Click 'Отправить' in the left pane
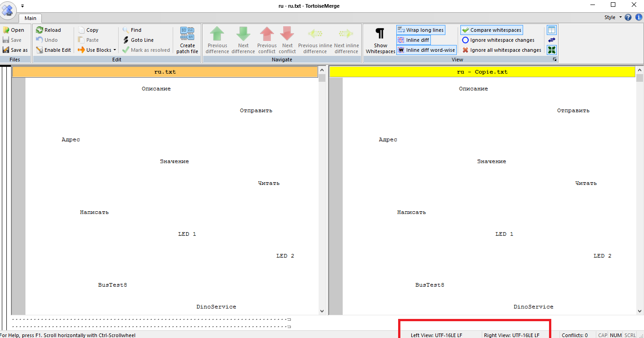The width and height of the screenshot is (644, 338). [x=256, y=110]
